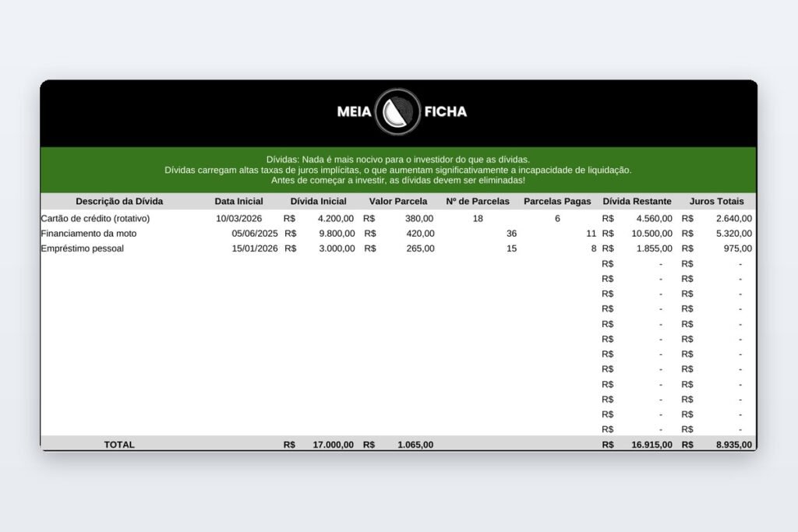
Task: Select the paid installments cell showing 11
Action: pyautogui.click(x=591, y=234)
